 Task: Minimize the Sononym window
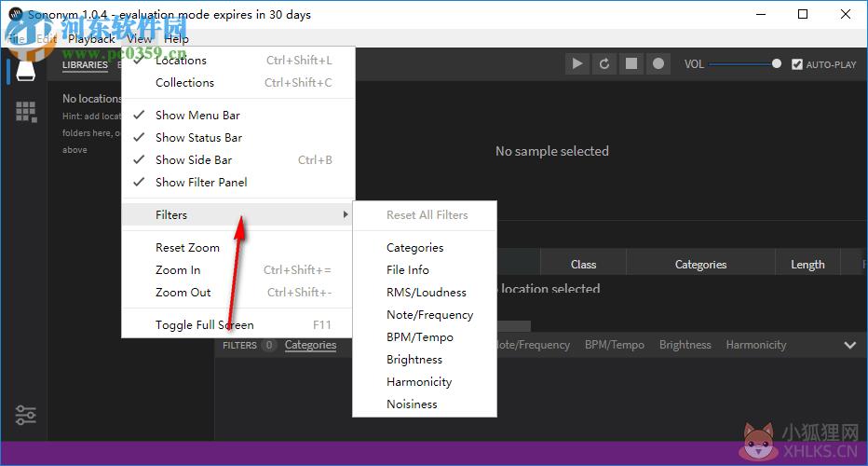761,14
